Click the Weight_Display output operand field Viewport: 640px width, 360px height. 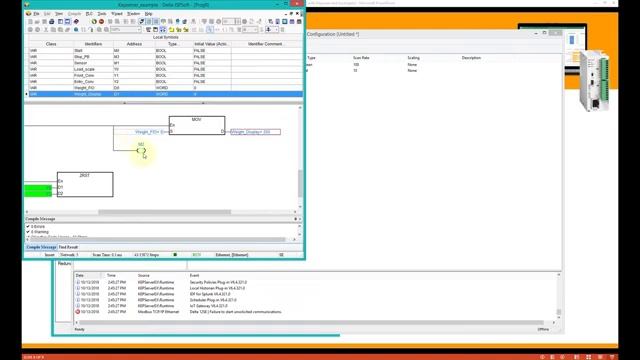(256, 132)
